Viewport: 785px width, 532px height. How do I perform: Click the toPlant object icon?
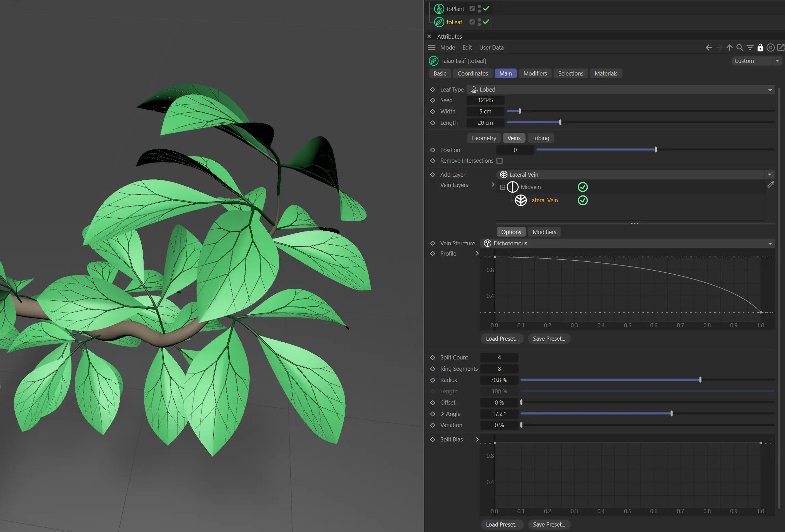click(439, 9)
